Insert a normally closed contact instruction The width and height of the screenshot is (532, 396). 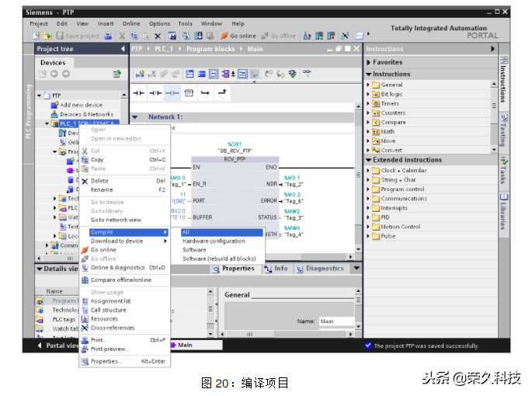coord(155,92)
